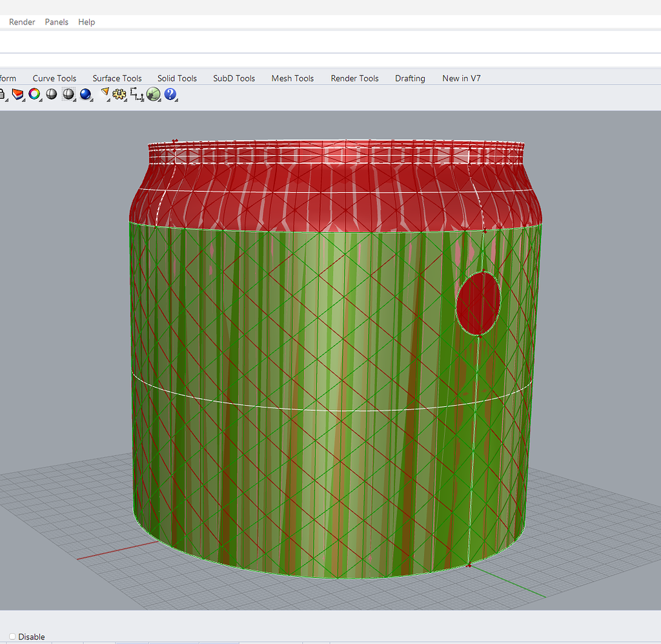The width and height of the screenshot is (661, 644).
Task: Click the dimension tool icon
Action: click(136, 94)
